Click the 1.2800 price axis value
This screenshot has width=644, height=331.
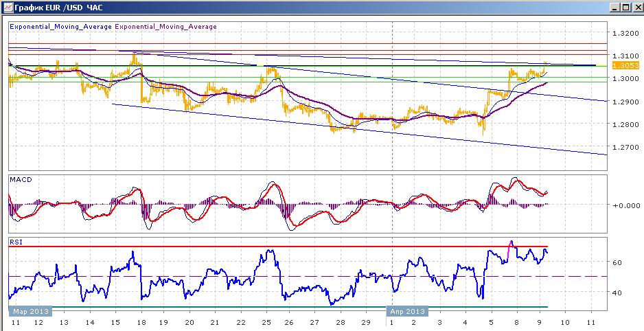coord(625,124)
